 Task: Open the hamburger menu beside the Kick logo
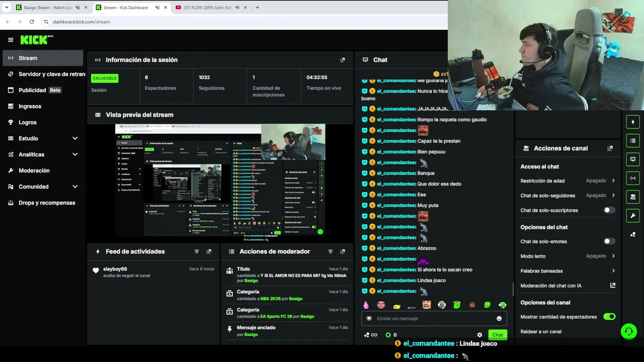(11, 40)
